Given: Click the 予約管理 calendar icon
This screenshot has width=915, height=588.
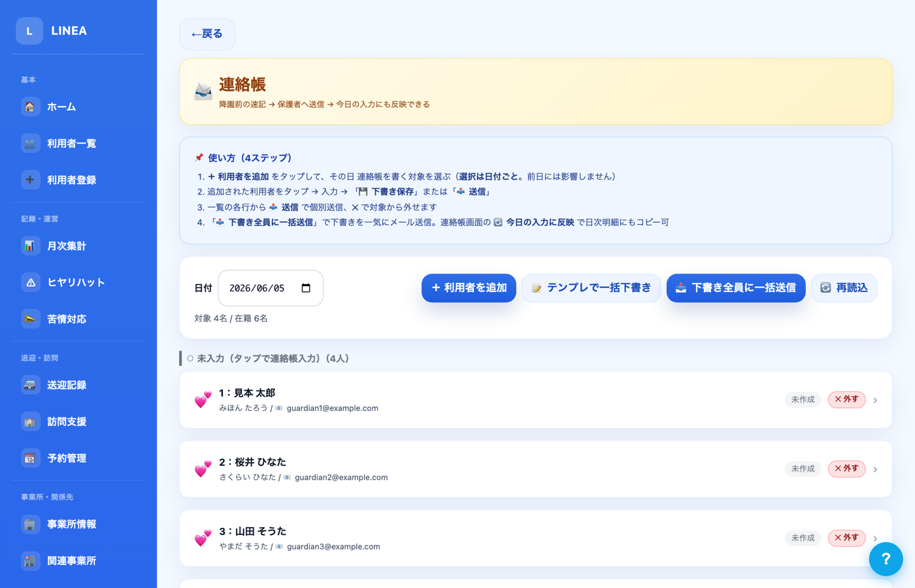Looking at the screenshot, I should click(30, 458).
